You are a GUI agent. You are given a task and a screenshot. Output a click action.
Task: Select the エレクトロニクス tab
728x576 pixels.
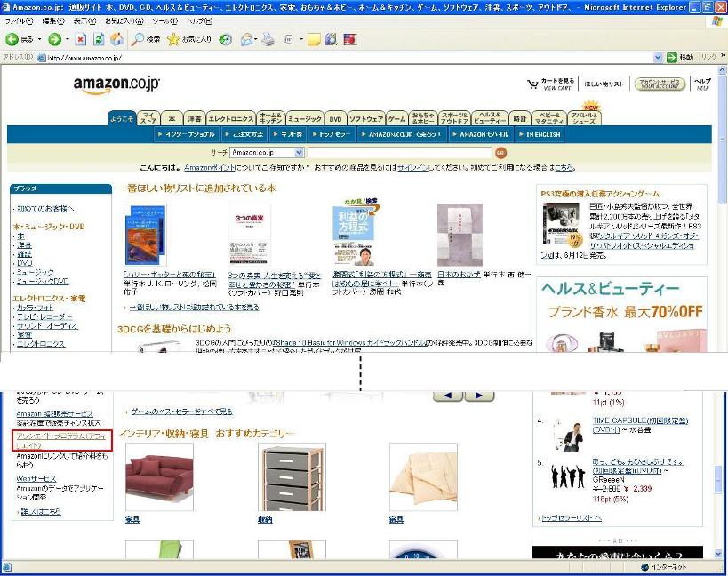point(231,119)
